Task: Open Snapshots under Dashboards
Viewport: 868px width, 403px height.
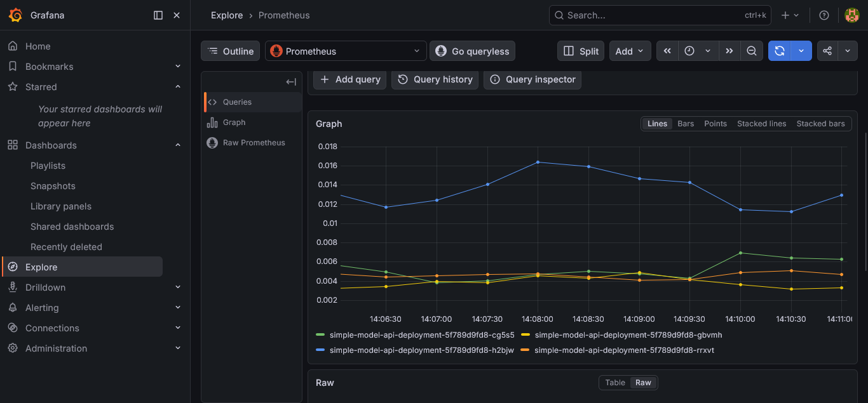Action: pos(53,186)
